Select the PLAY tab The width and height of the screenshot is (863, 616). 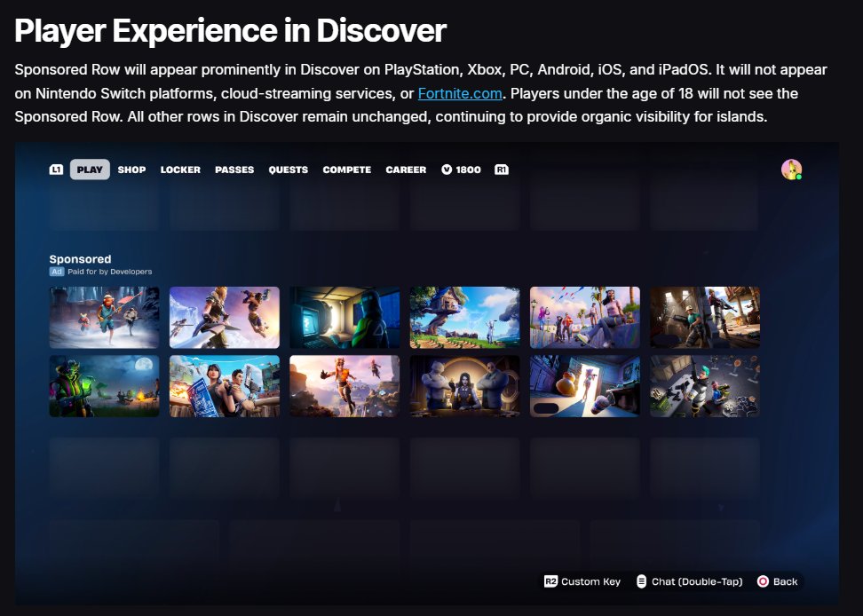click(90, 170)
